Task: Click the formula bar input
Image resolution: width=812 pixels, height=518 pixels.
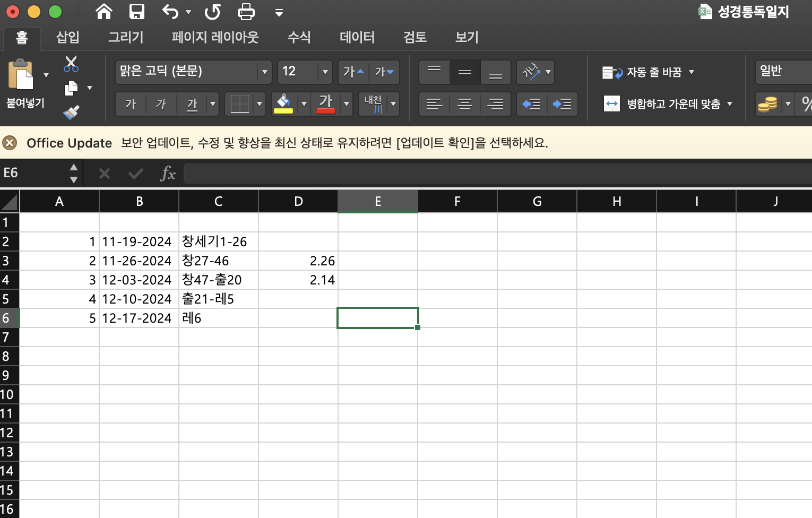Action: [x=498, y=174]
